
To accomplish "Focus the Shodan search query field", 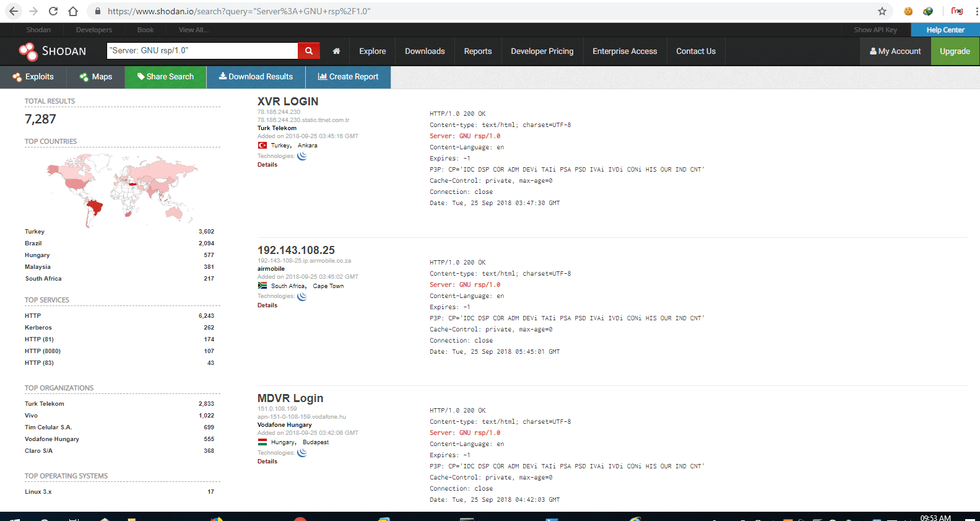I will 202,51.
